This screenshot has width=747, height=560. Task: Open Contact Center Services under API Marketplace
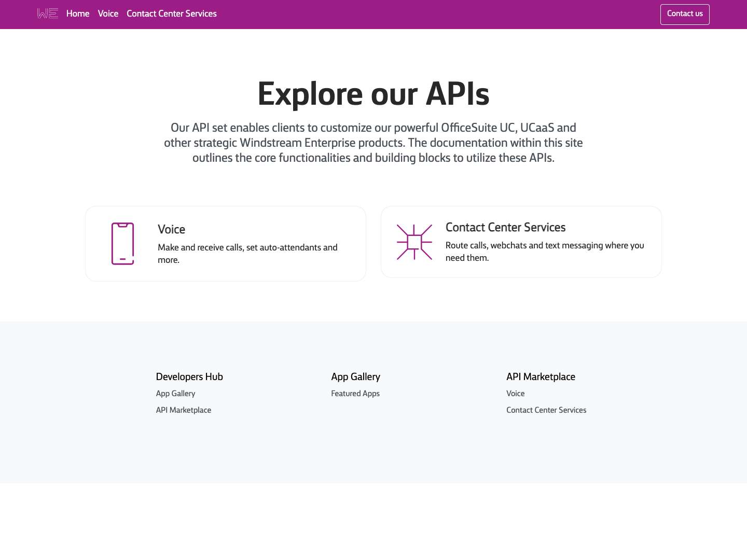tap(546, 410)
